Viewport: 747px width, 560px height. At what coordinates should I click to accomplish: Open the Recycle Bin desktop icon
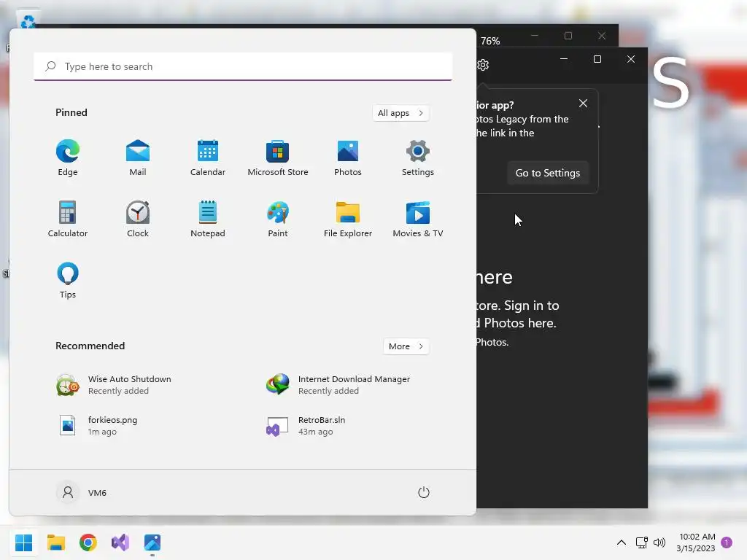pyautogui.click(x=28, y=21)
